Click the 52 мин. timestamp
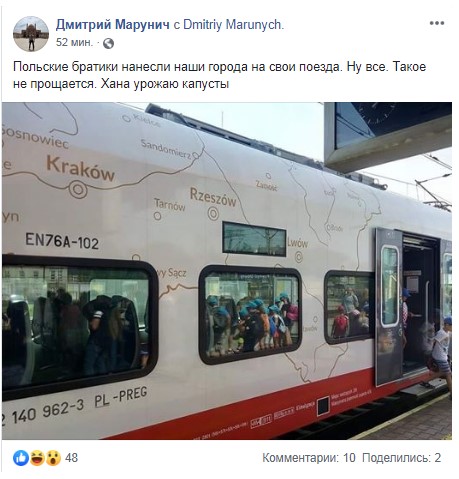 (x=74, y=43)
